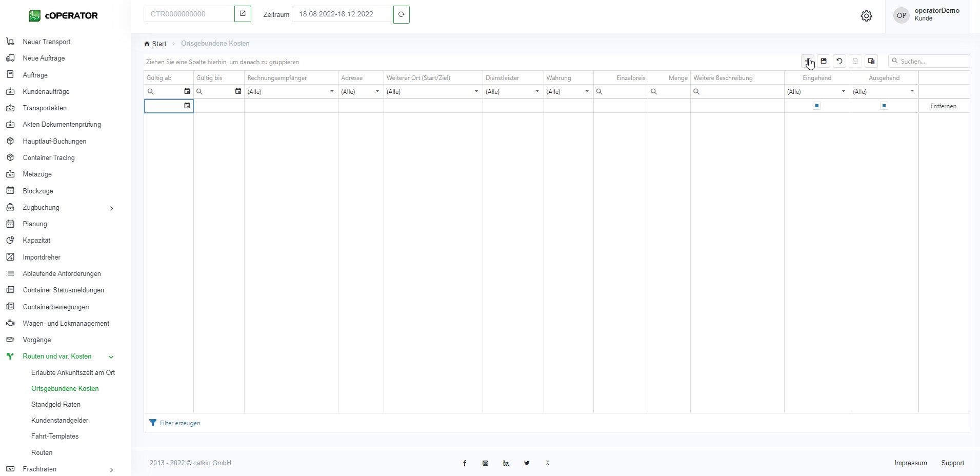Open the Währung filter dropdown
Image resolution: width=980 pixels, height=476 pixels.
tap(587, 91)
